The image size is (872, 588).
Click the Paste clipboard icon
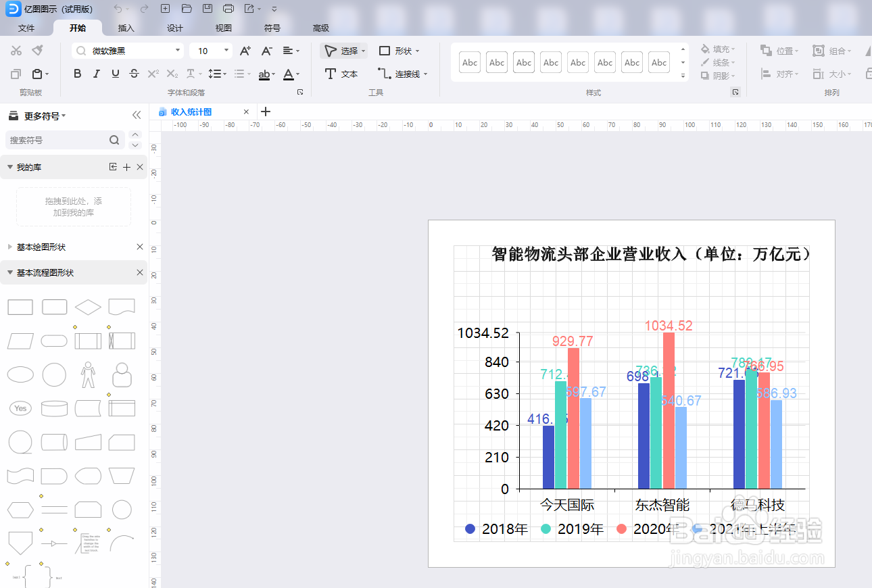coord(37,74)
